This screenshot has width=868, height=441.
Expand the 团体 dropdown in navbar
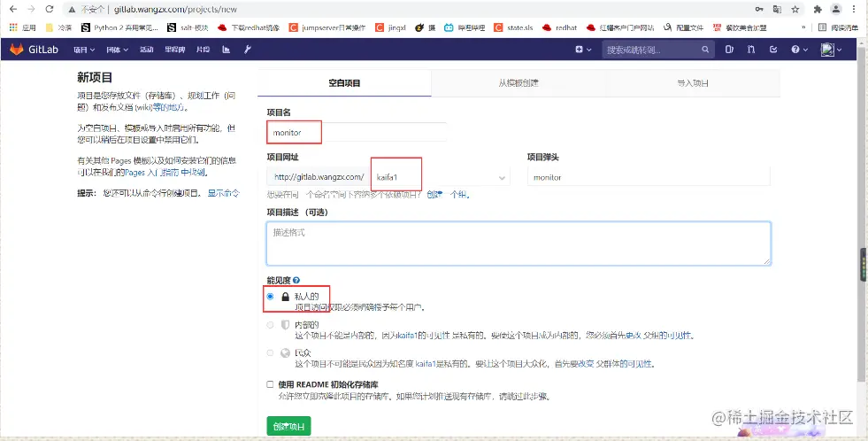(x=117, y=50)
